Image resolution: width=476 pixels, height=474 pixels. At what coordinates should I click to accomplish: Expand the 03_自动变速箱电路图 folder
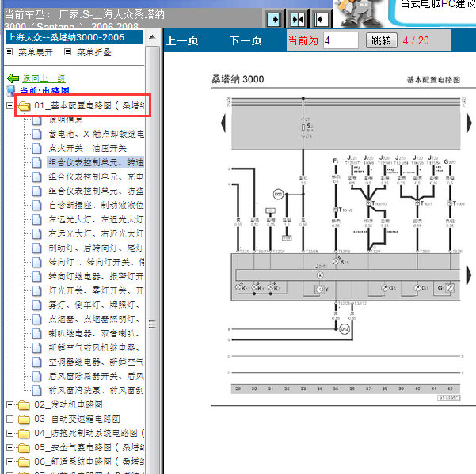10,419
